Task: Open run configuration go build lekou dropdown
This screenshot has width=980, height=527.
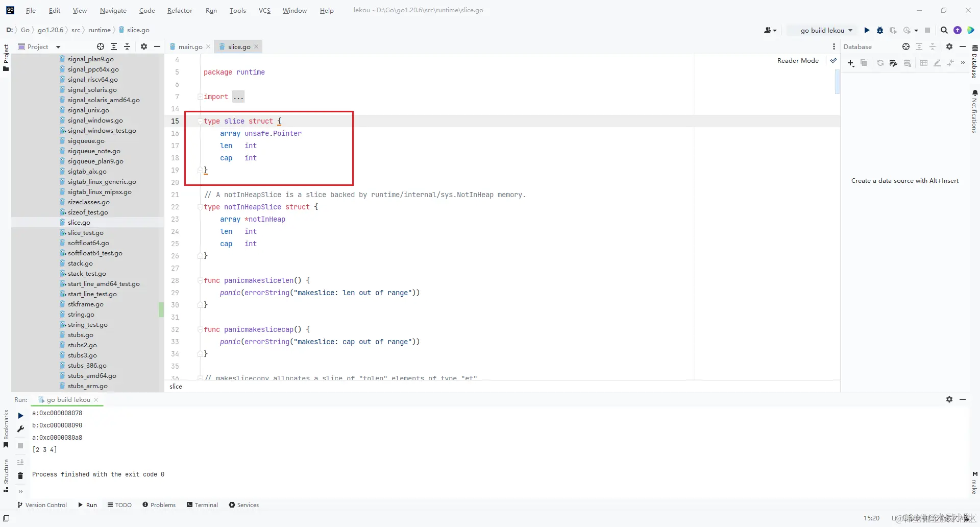Action: (x=822, y=30)
